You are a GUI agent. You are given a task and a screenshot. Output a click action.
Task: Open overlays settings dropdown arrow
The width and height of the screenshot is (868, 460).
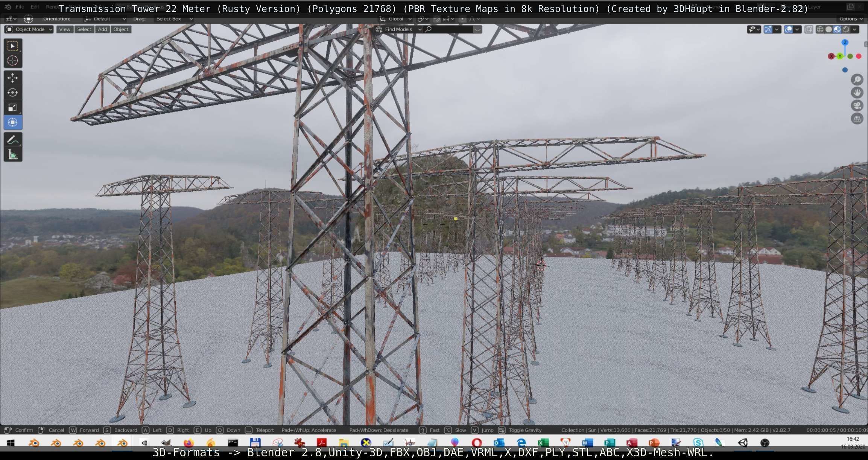(797, 29)
